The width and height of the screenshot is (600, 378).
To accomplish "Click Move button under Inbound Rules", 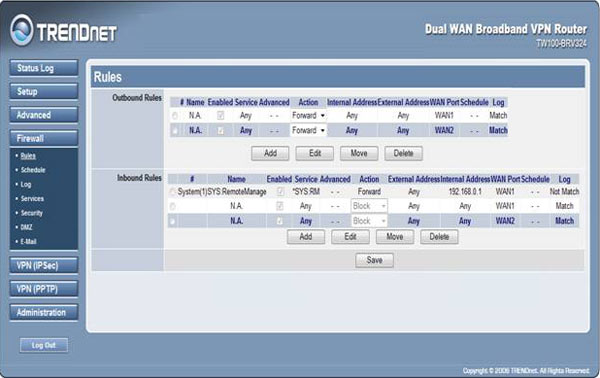I will coord(395,237).
